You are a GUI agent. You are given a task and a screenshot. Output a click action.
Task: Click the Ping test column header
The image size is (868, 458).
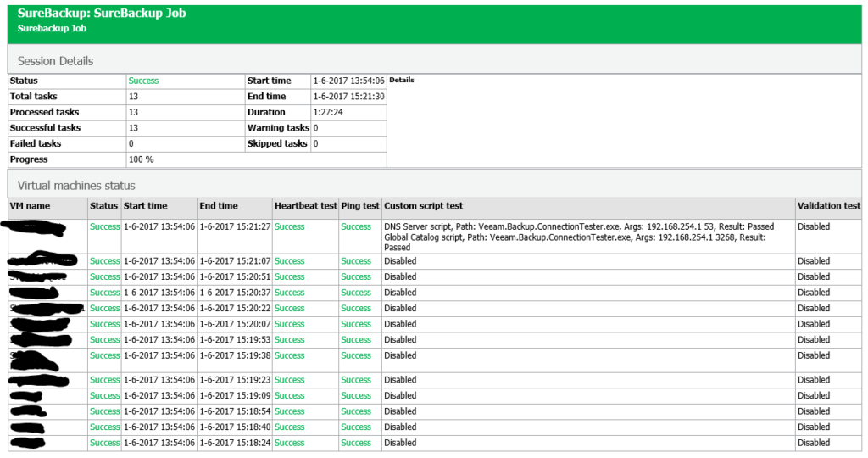click(x=360, y=206)
